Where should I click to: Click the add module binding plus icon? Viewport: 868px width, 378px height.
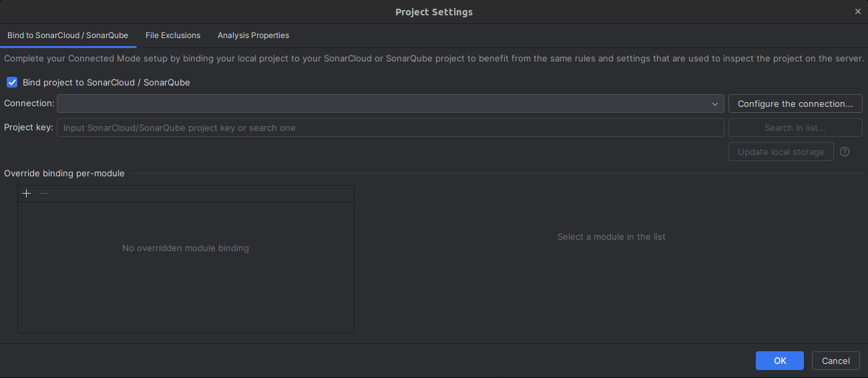[x=27, y=194]
